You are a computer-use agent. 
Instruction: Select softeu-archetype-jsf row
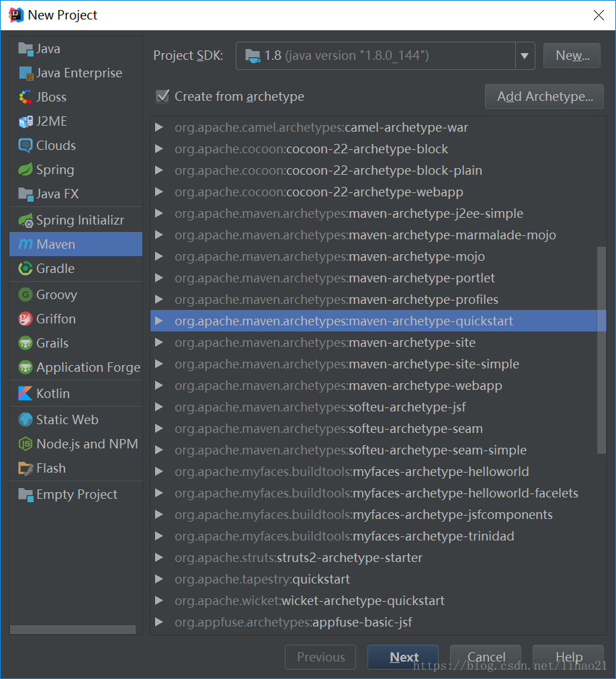pyautogui.click(x=378, y=407)
